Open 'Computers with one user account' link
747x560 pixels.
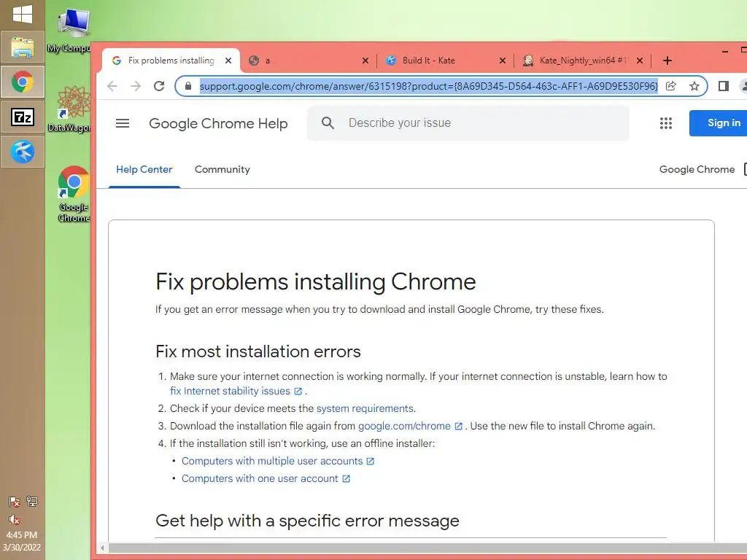(266, 478)
